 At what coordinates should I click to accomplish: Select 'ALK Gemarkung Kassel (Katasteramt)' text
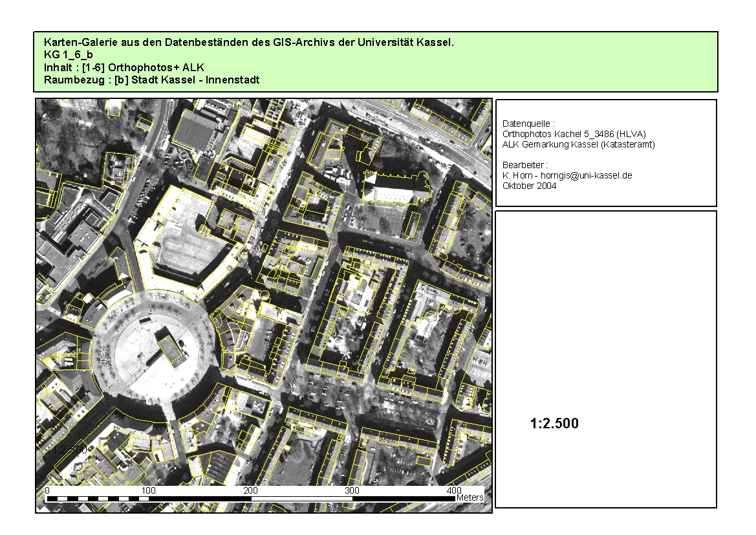(x=578, y=144)
